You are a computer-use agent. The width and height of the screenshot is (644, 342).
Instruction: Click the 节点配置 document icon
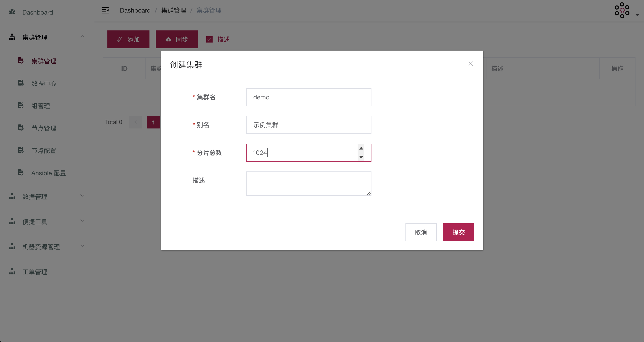(21, 150)
